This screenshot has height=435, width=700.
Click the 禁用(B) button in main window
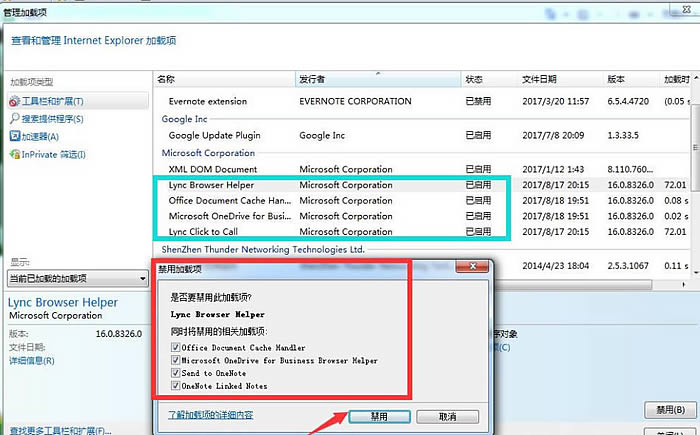click(671, 410)
